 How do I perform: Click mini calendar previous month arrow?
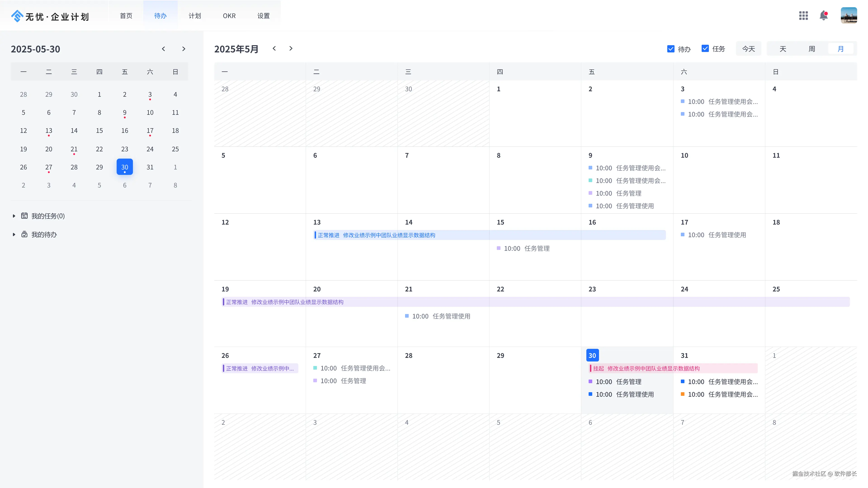click(163, 49)
